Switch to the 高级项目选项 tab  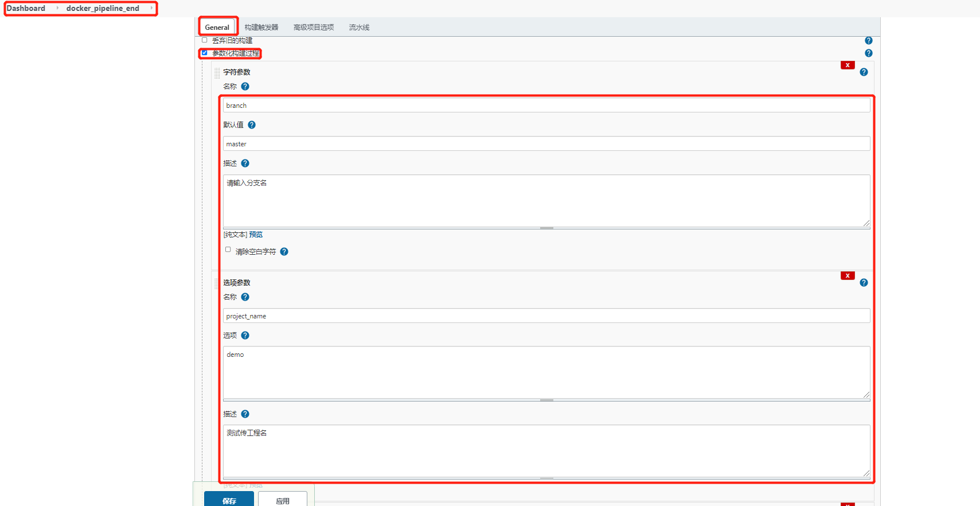314,28
